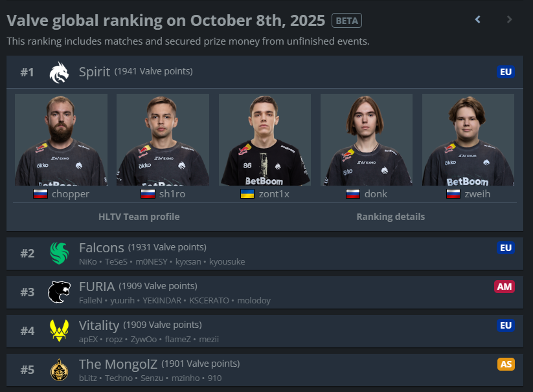This screenshot has width=533, height=392.
Task: Click The MongolZ team logo
Action: (x=59, y=370)
